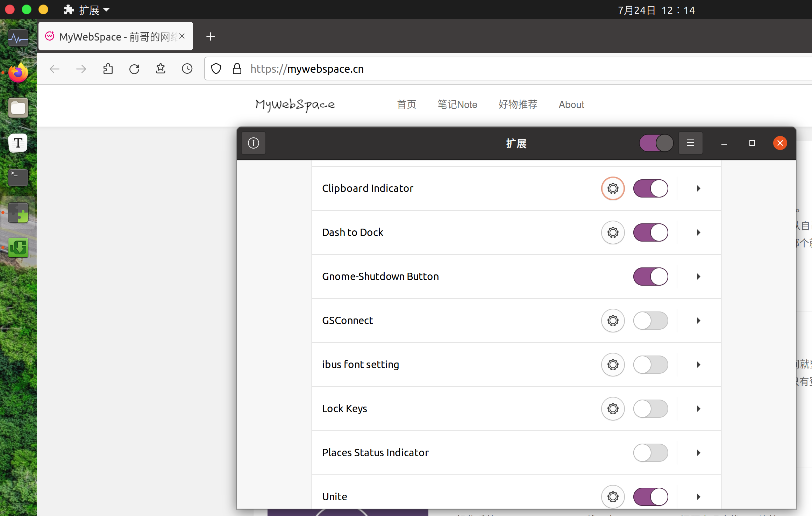The image size is (812, 516).
Task: Enable Lock Keys extension
Action: pyautogui.click(x=650, y=409)
